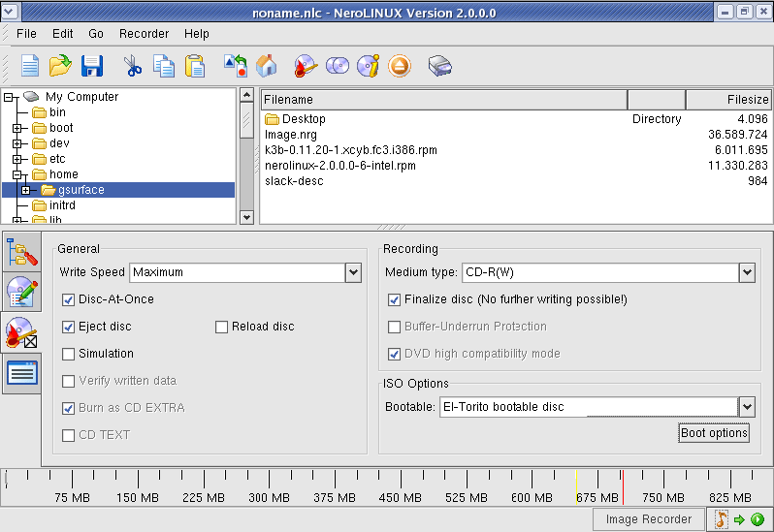Screen dimensions: 774x532
Task: Eject the disc using the orange eject icon
Action: (400, 66)
